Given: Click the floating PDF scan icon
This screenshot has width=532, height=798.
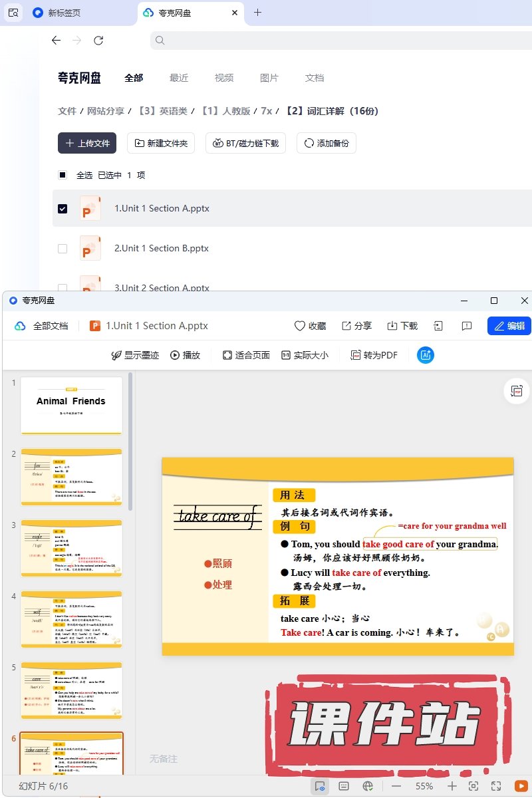Looking at the screenshot, I should 517,392.
